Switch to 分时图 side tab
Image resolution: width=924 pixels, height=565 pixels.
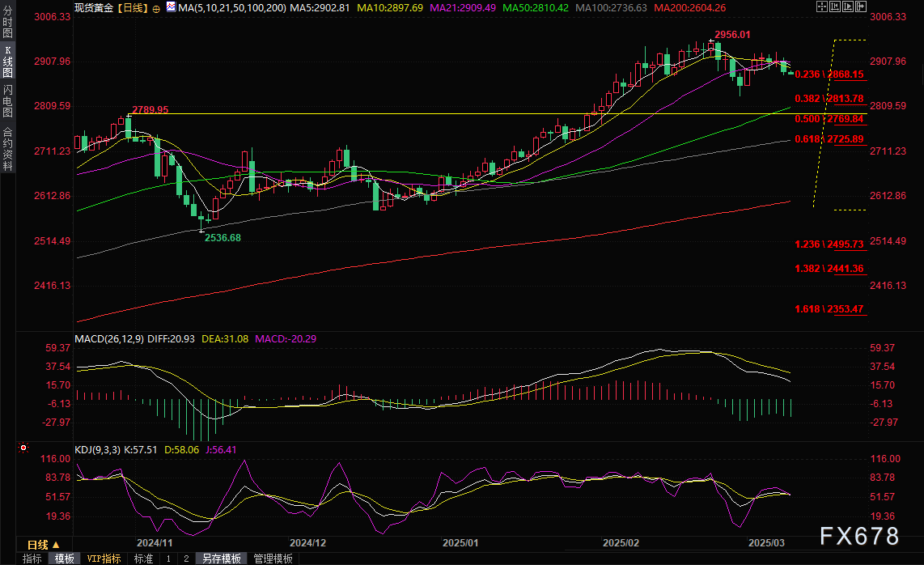(7, 23)
